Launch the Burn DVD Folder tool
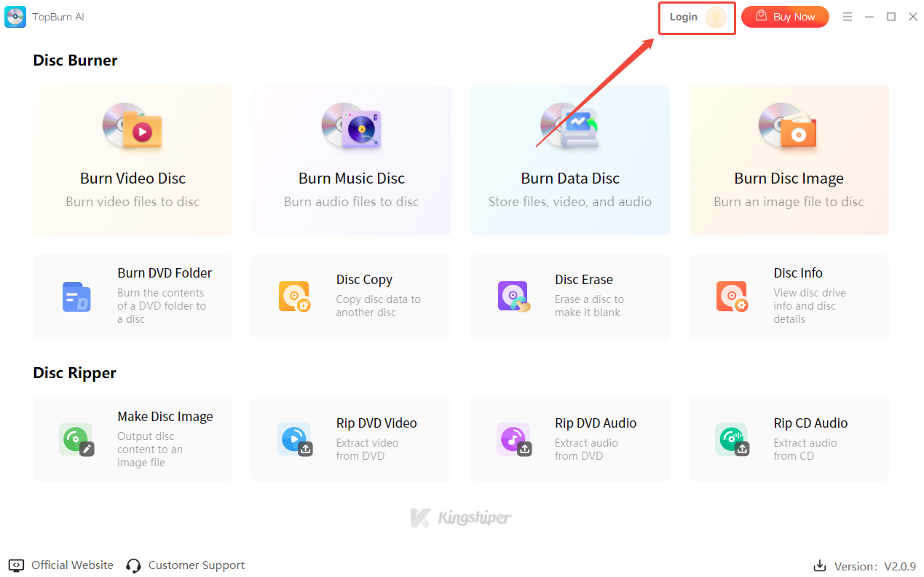Viewport: 924px width, 577px height. coord(133,296)
